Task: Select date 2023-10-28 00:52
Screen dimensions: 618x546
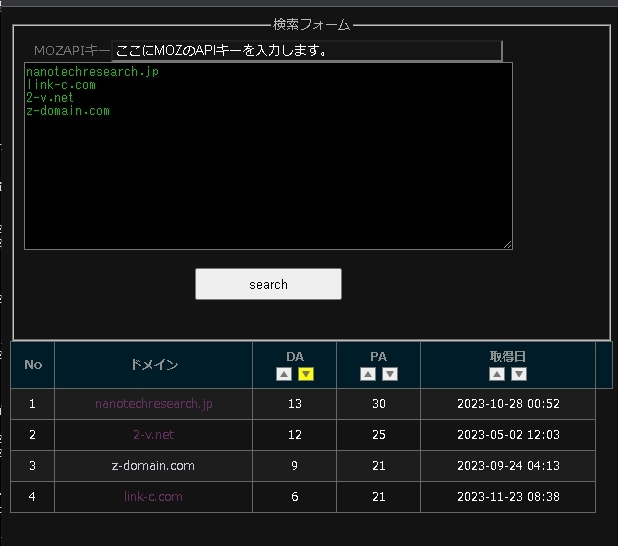Action: (x=508, y=404)
